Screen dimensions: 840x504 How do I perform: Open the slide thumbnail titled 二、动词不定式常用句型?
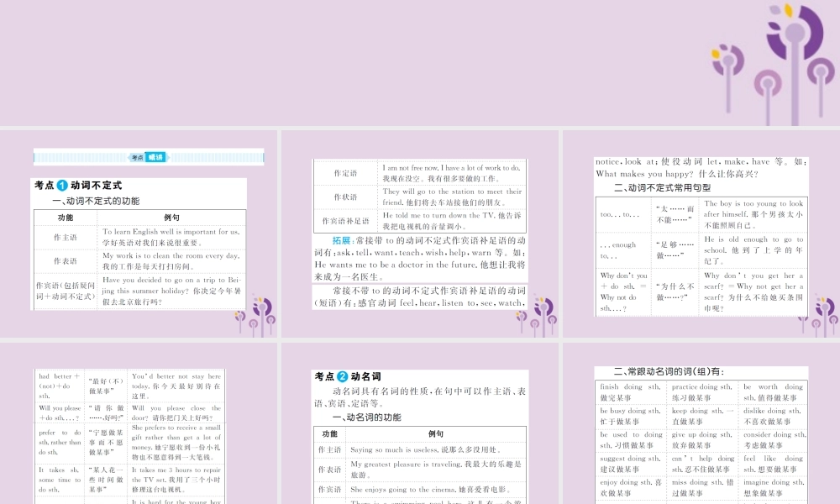click(x=701, y=234)
